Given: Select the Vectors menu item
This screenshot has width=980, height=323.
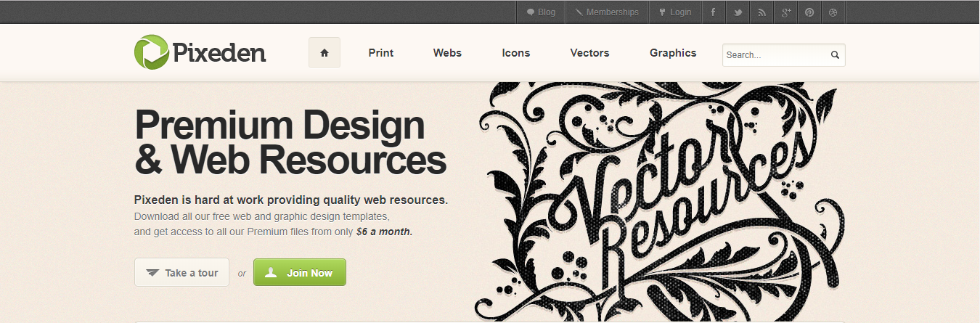Looking at the screenshot, I should click(589, 53).
